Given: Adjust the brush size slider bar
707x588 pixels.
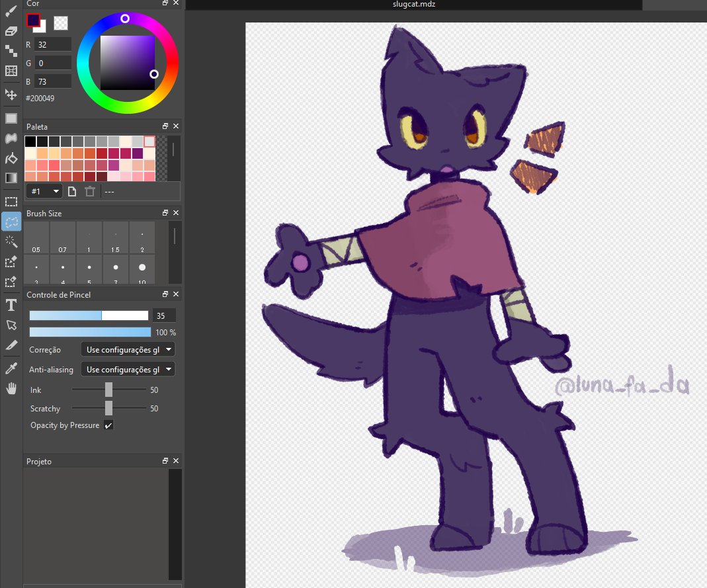Looking at the screenshot, I should click(89, 315).
